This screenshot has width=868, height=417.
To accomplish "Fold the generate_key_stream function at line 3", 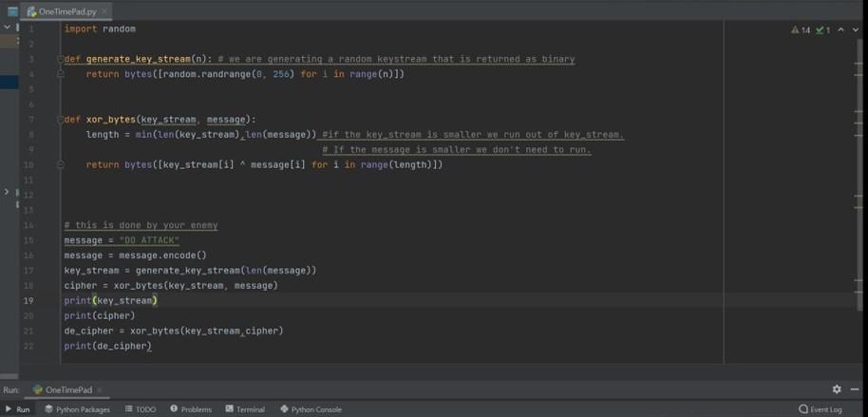I will click(x=61, y=59).
